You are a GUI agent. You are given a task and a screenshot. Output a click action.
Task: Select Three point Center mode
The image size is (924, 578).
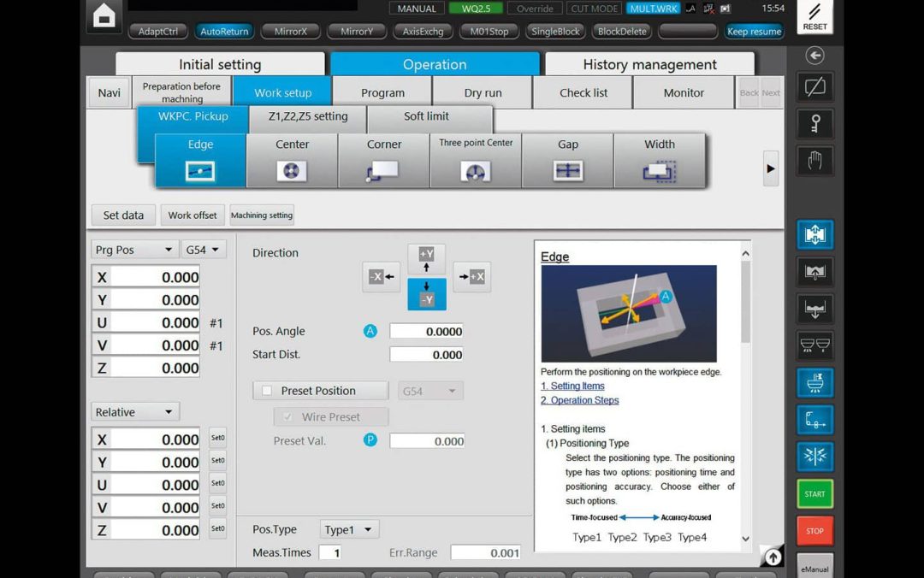pos(476,160)
